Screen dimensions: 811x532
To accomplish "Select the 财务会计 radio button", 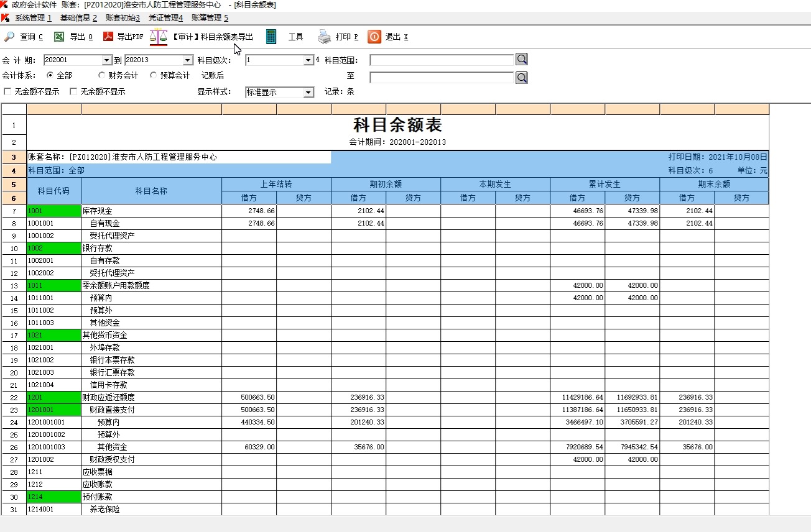I will (102, 75).
